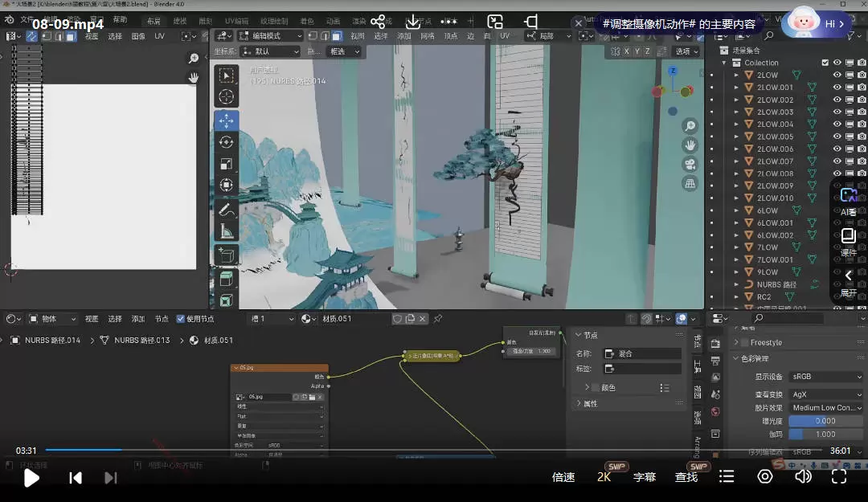The width and height of the screenshot is (868, 502).
Task: Open the playlist list icon
Action: pos(727,476)
